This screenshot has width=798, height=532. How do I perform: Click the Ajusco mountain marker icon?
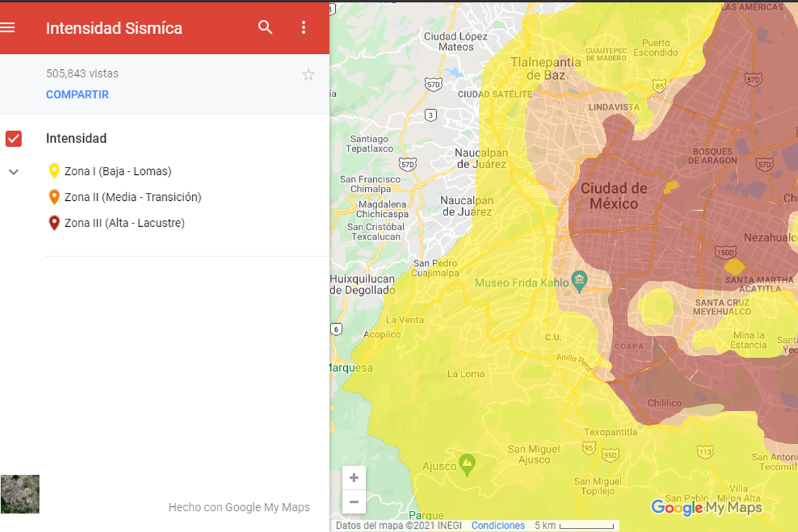467,465
